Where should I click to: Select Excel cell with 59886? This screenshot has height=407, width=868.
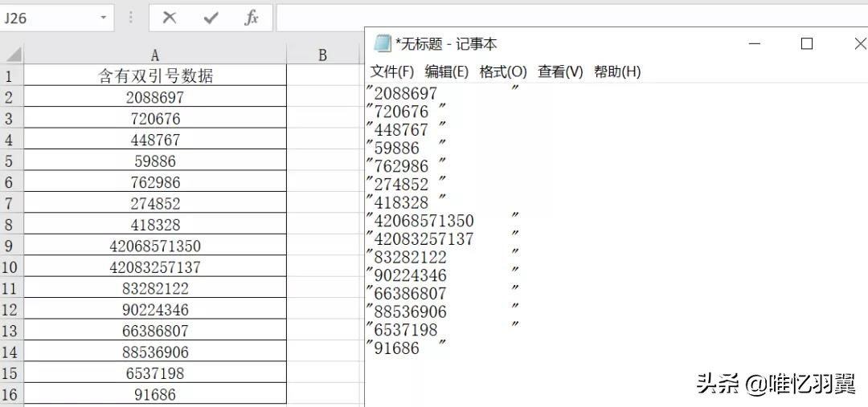click(x=155, y=161)
